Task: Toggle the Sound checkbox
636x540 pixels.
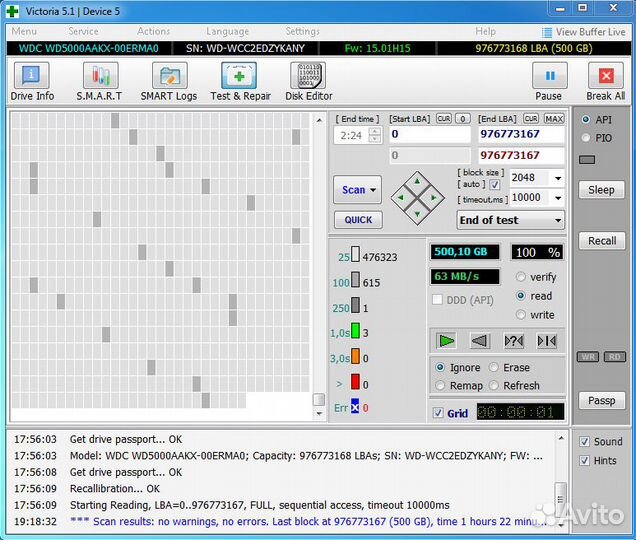Action: (x=584, y=441)
